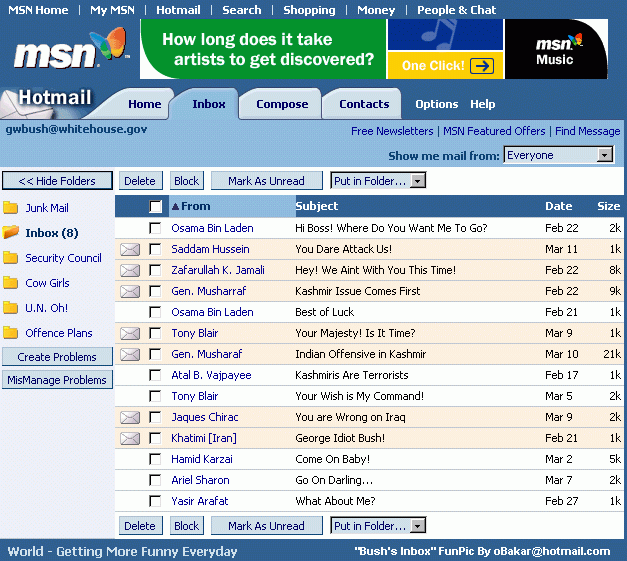Check the box for Hamid Karzai message
Viewport: 627px width, 561px height.
(155, 459)
